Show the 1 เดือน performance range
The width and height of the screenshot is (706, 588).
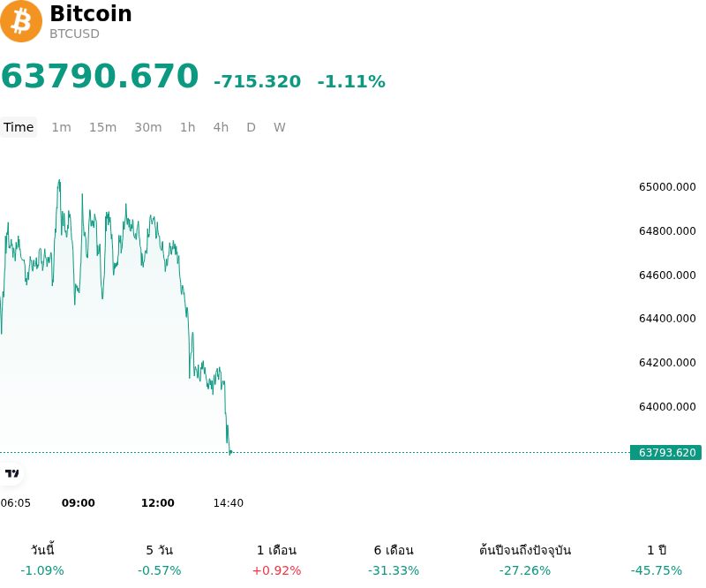[x=276, y=560]
